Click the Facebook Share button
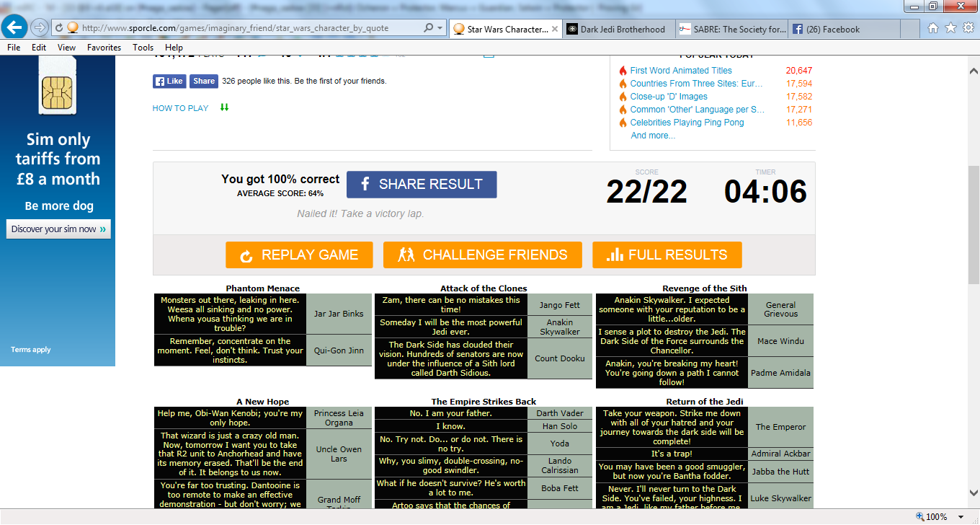 point(204,81)
